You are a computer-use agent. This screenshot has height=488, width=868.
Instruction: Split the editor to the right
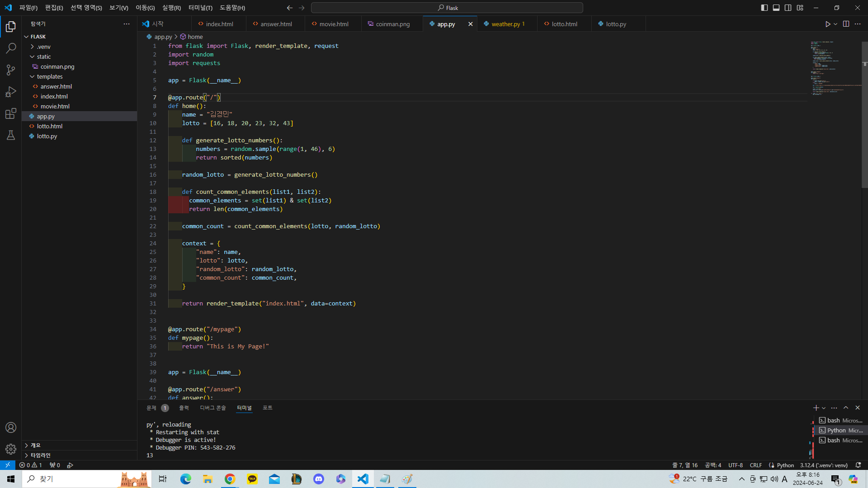click(x=846, y=24)
